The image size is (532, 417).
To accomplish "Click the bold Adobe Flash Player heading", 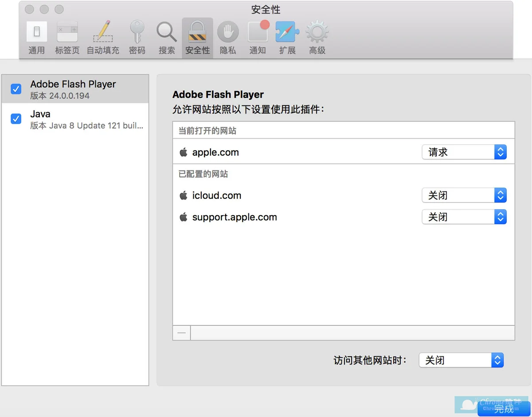I will click(x=218, y=94).
